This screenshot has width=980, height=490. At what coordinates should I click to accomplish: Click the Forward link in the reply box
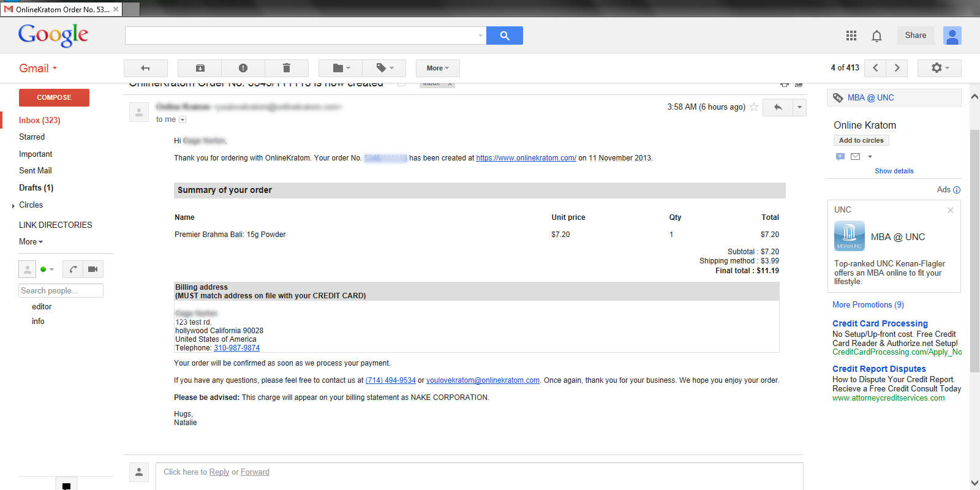click(x=255, y=472)
